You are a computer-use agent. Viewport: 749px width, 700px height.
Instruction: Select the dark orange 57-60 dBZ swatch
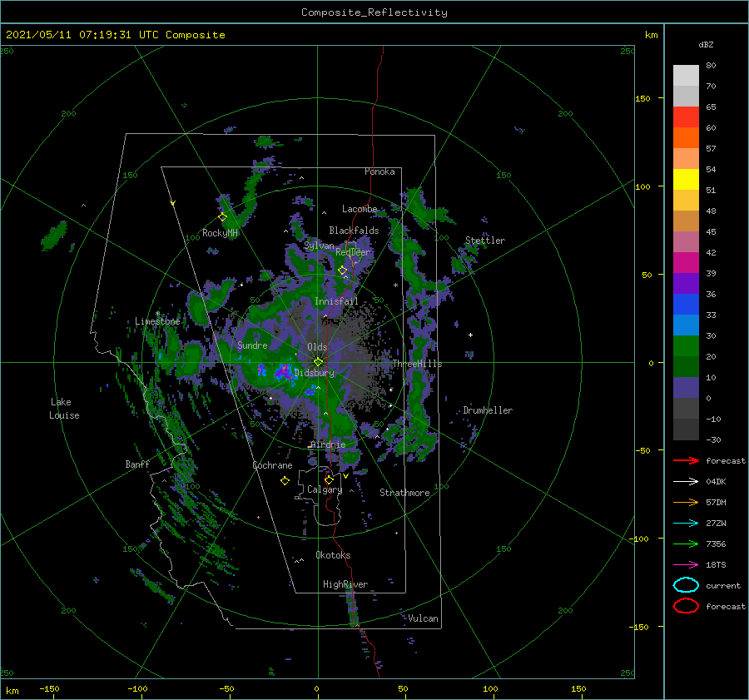tap(686, 138)
